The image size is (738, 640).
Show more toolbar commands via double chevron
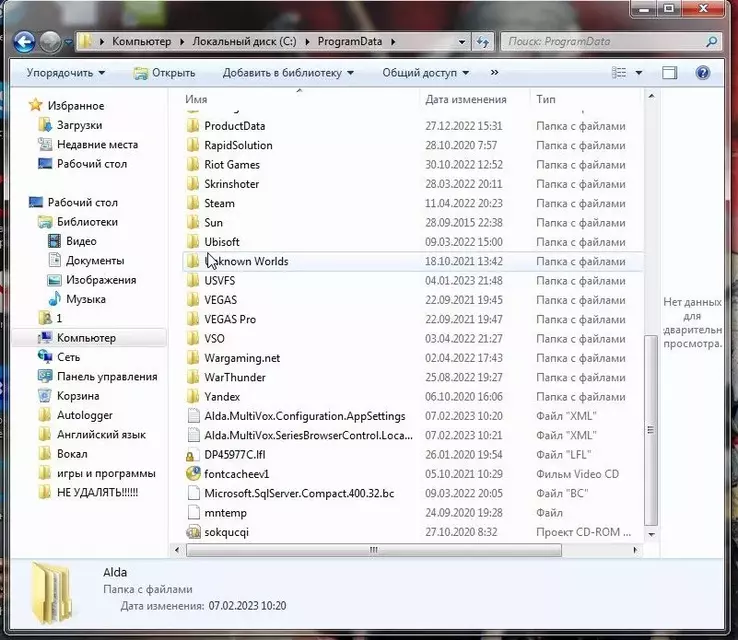coord(494,72)
